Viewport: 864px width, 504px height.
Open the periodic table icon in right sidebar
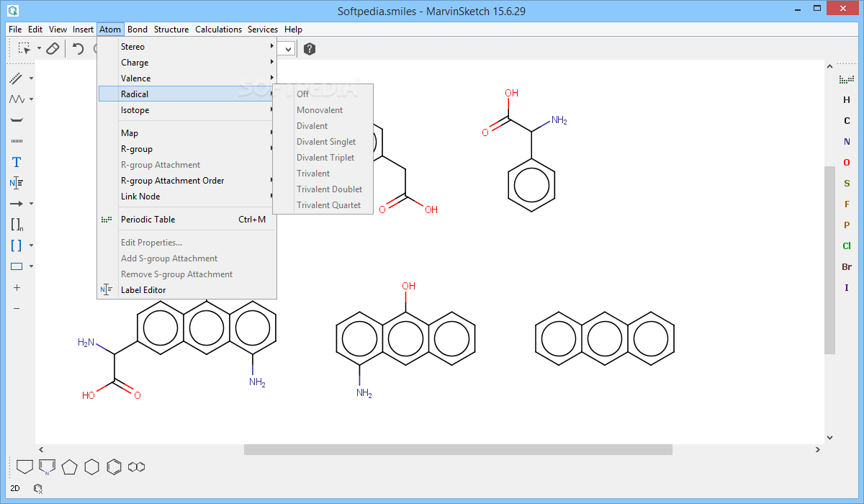coord(847,79)
